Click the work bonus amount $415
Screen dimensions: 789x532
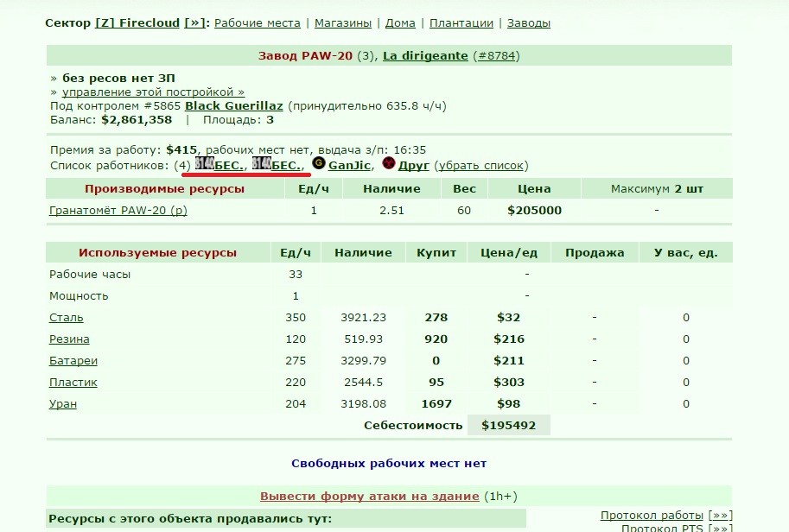[181, 150]
